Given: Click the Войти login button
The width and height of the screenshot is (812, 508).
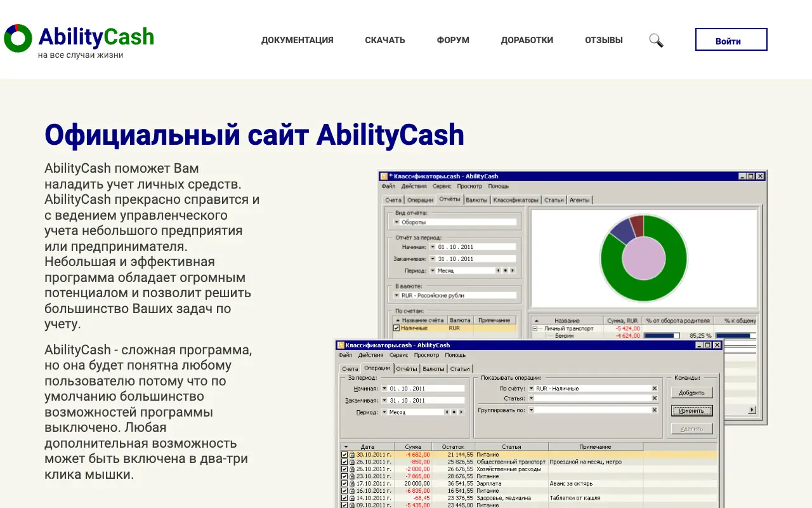Looking at the screenshot, I should coord(731,39).
